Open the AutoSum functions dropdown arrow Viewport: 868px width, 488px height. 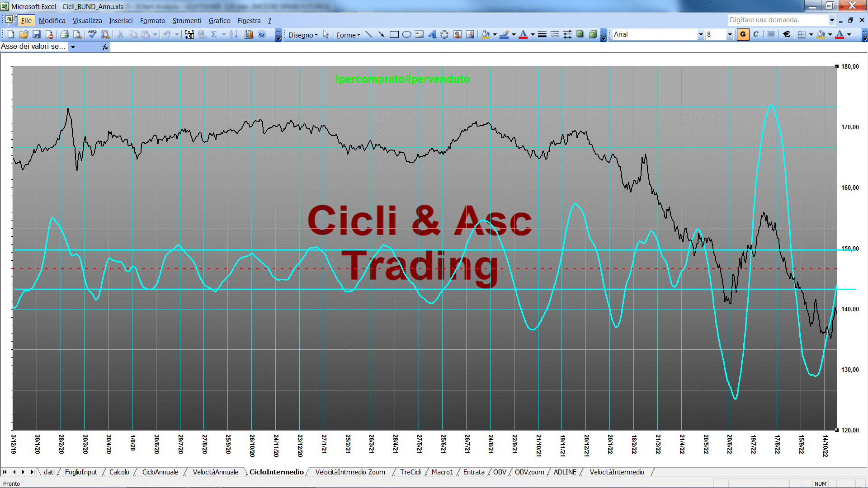223,34
